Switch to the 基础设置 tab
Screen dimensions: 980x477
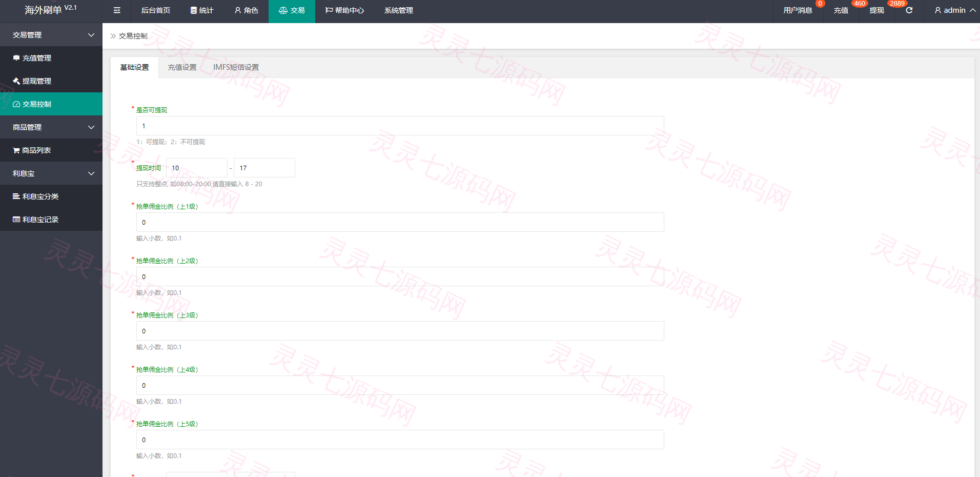click(x=134, y=67)
